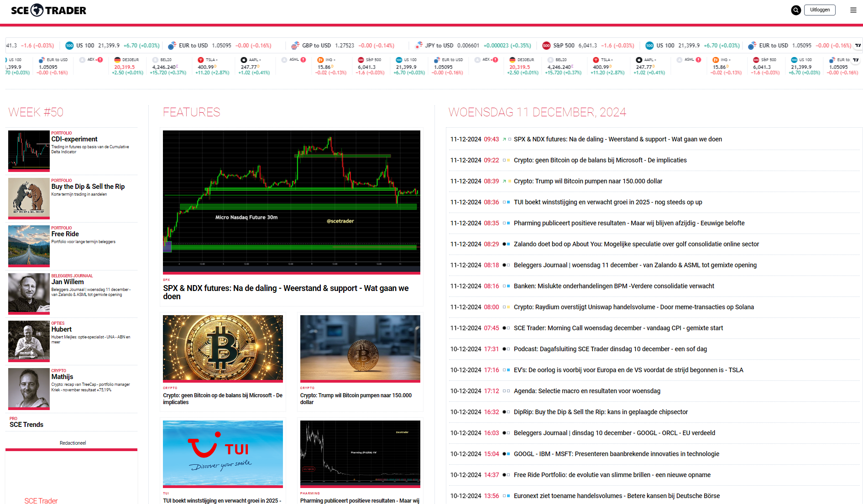Viewport: 863px width, 504px height.
Task: Open the CDI-experiment title link
Action: 74,139
